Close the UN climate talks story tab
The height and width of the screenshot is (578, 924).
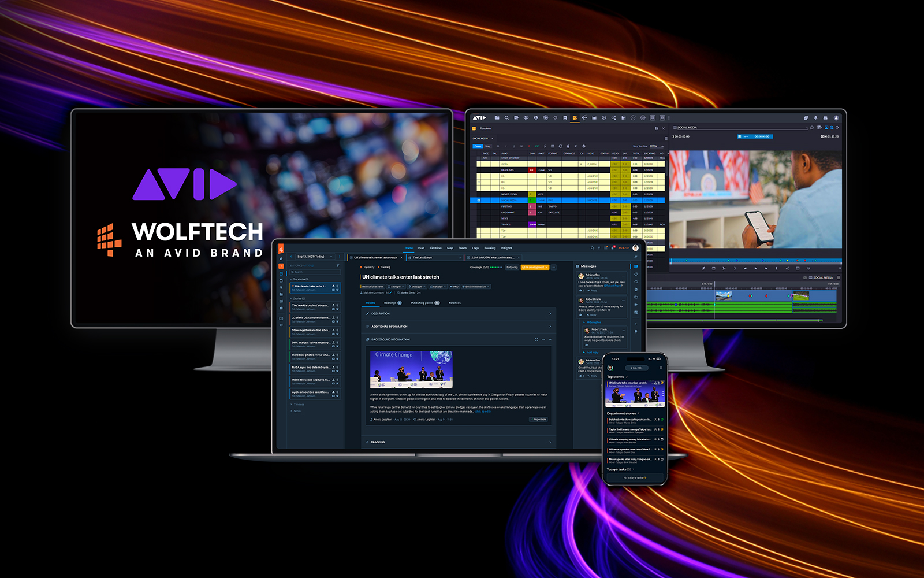pyautogui.click(x=401, y=258)
